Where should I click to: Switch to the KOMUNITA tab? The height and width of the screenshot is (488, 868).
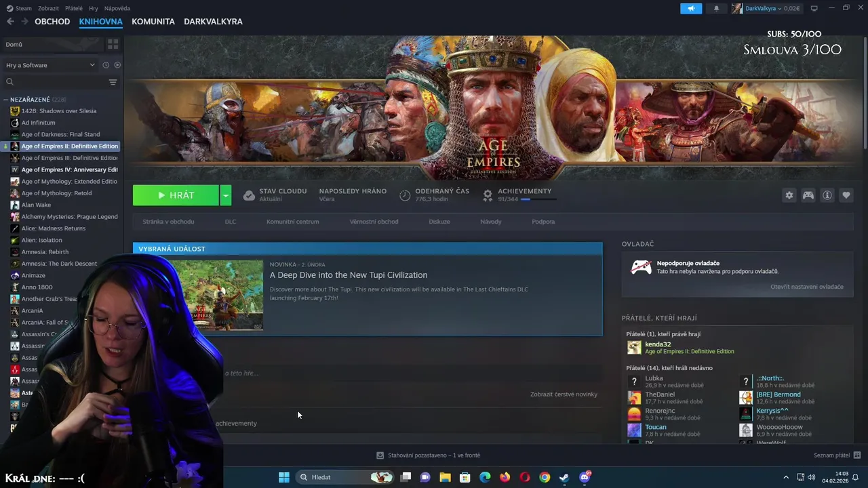pos(153,22)
